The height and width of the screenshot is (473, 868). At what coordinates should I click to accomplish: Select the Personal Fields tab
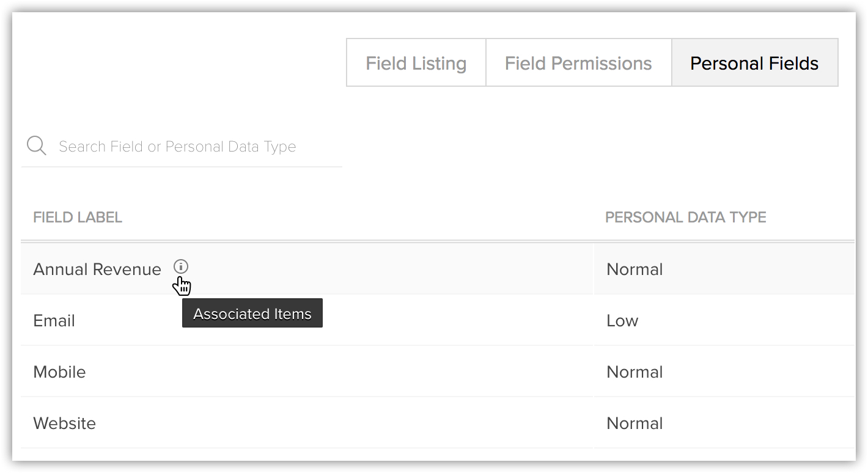point(754,63)
